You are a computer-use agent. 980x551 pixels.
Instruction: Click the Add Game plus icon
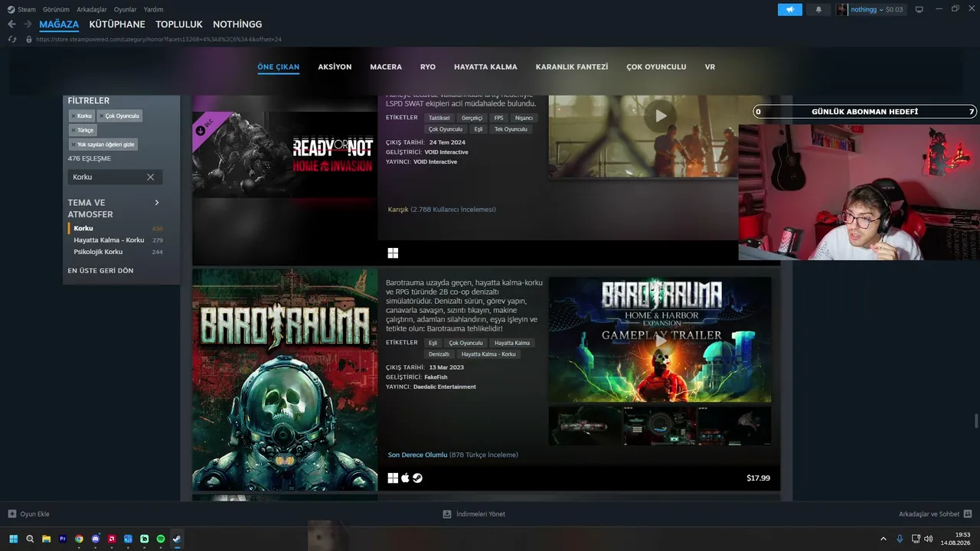[x=11, y=514]
